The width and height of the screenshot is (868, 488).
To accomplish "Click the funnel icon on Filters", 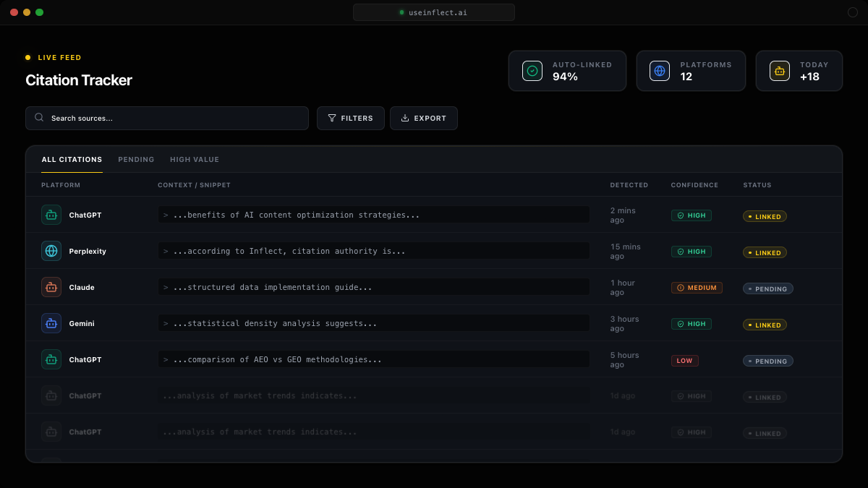I will pos(332,118).
